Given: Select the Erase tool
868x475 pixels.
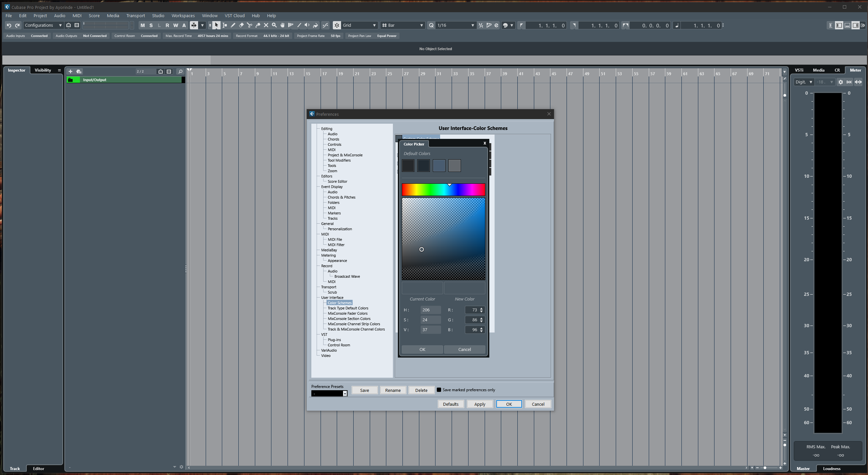Looking at the screenshot, I should click(241, 25).
